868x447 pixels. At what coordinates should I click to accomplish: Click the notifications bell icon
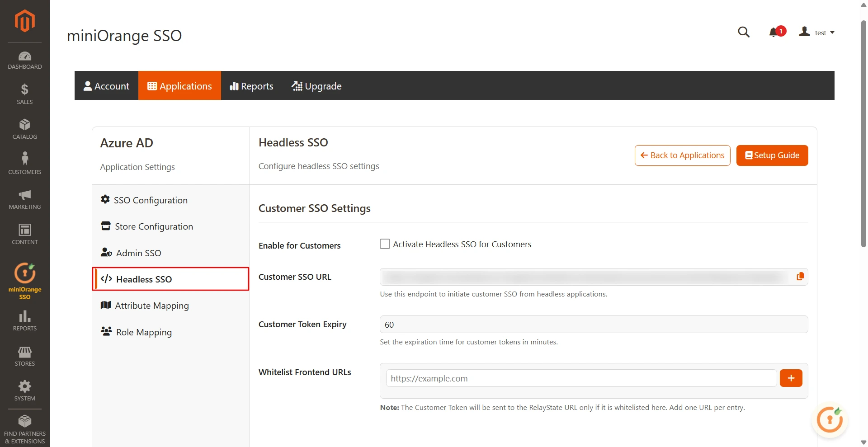click(x=774, y=32)
